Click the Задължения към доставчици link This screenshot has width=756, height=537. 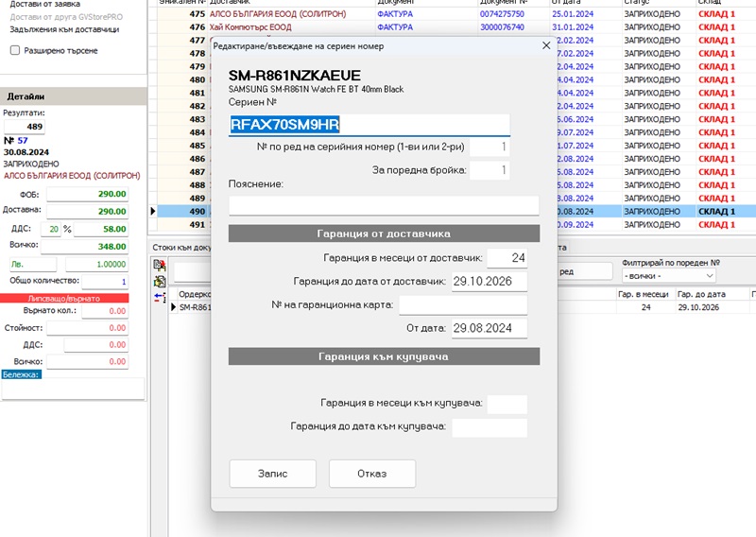point(64,29)
